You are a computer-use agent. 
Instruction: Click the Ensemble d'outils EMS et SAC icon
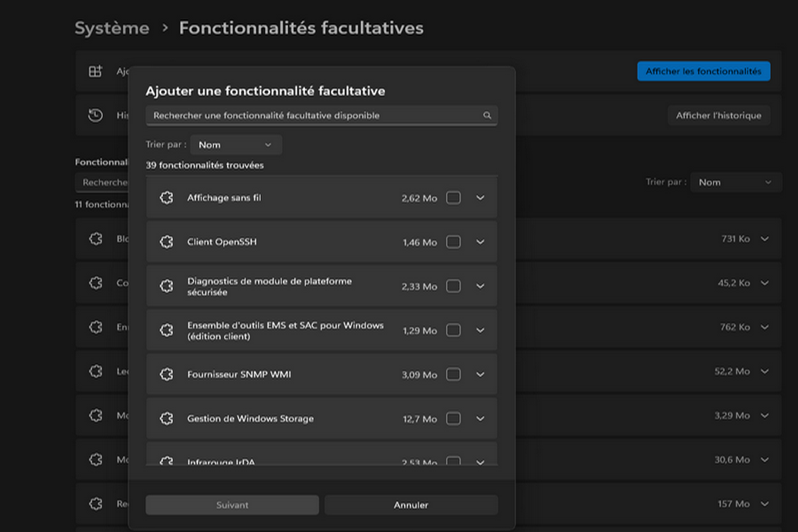point(166,331)
